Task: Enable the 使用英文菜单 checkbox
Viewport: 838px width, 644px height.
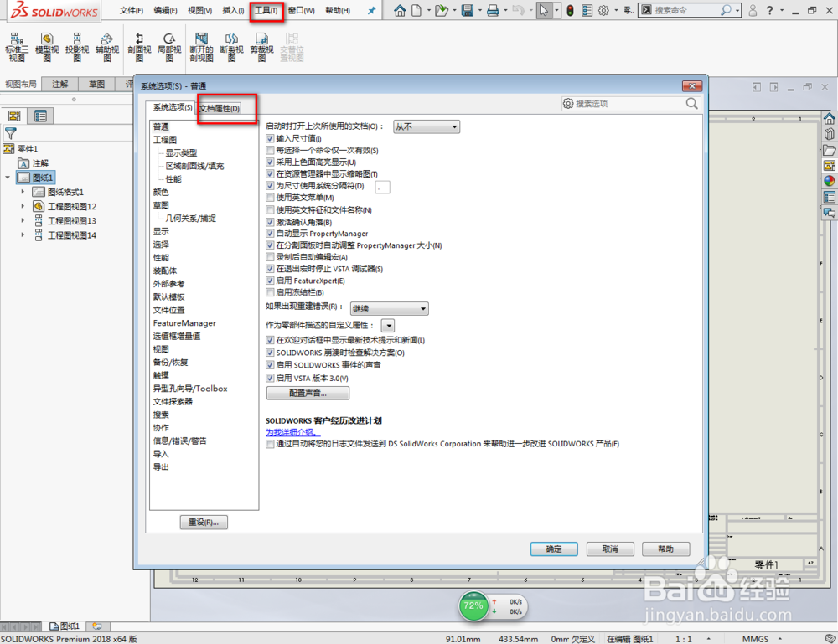Action: coord(270,198)
